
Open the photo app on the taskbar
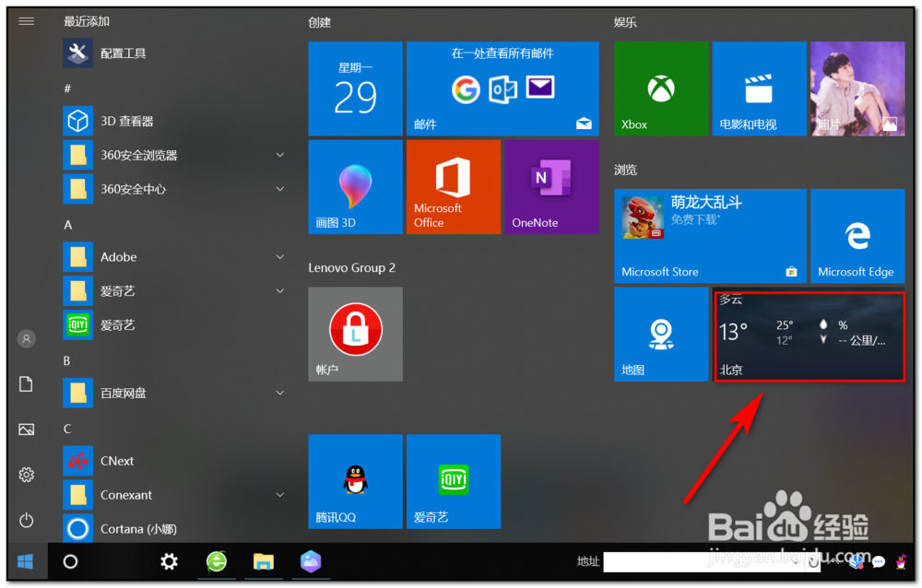point(311,562)
